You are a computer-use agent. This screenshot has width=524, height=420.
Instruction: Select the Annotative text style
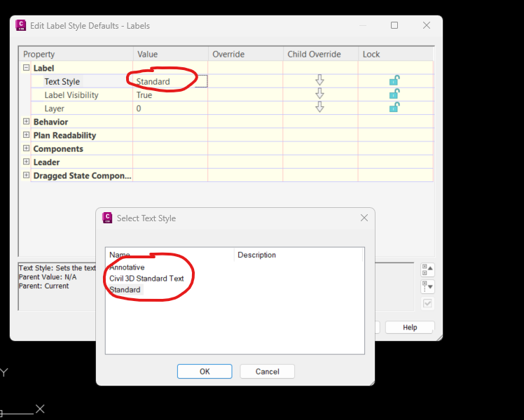[x=127, y=267]
